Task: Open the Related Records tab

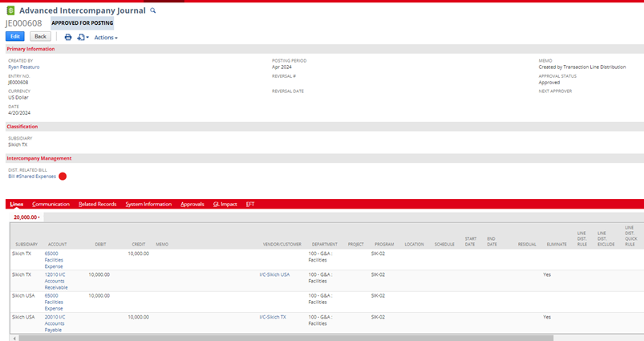Action: (97, 204)
